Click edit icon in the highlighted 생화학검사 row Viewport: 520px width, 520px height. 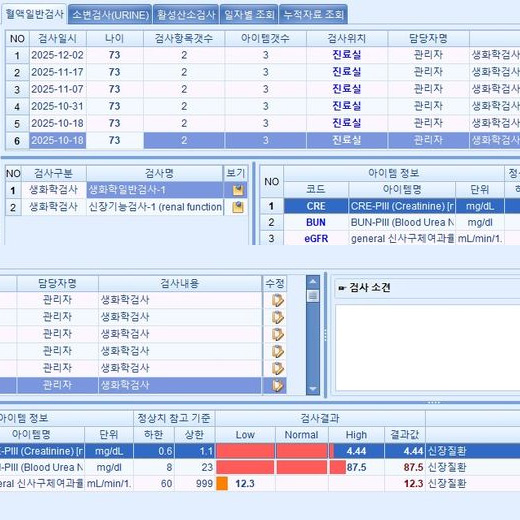[x=278, y=385]
